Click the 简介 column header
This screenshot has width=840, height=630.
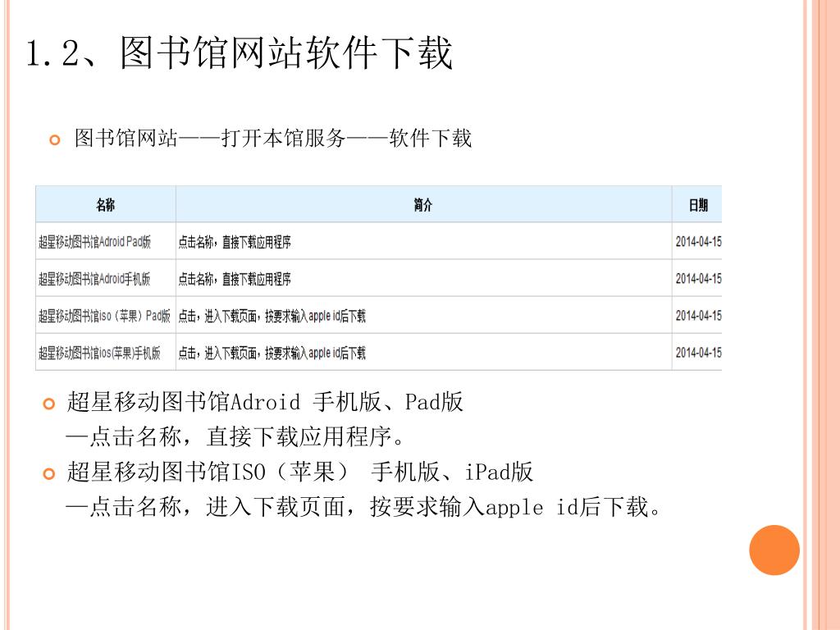(x=423, y=204)
